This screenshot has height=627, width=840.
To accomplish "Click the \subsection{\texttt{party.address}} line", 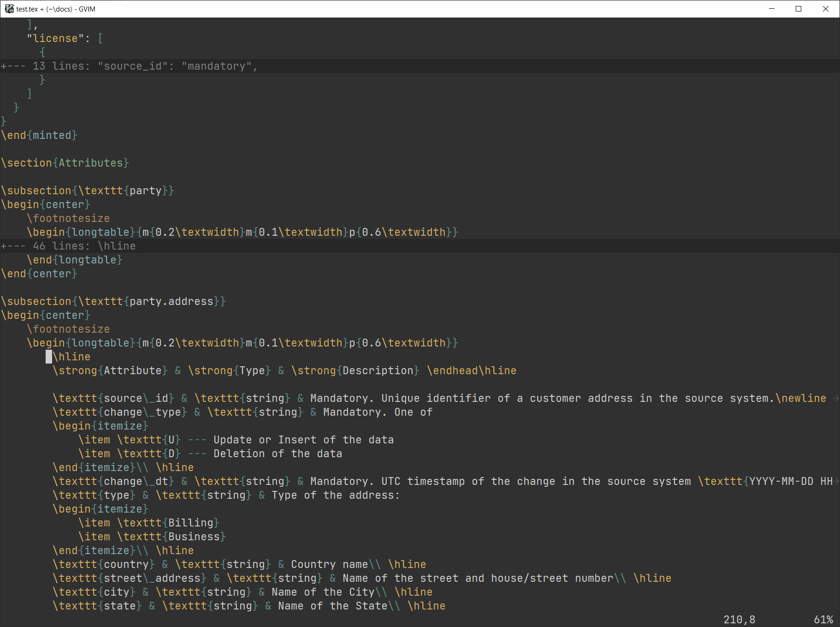I will coord(113,301).
